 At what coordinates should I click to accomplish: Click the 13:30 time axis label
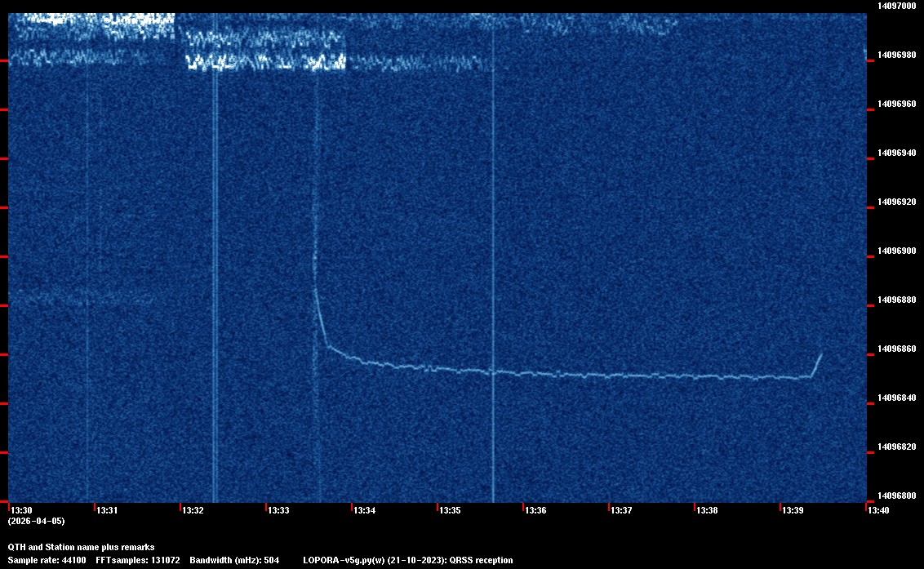21,510
